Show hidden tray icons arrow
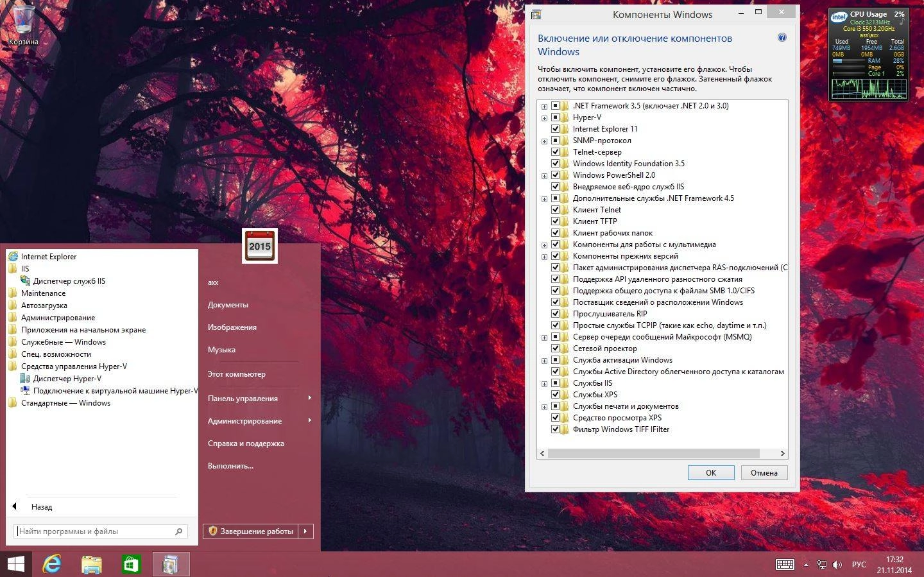Viewport: 924px width, 577px height. click(806, 565)
